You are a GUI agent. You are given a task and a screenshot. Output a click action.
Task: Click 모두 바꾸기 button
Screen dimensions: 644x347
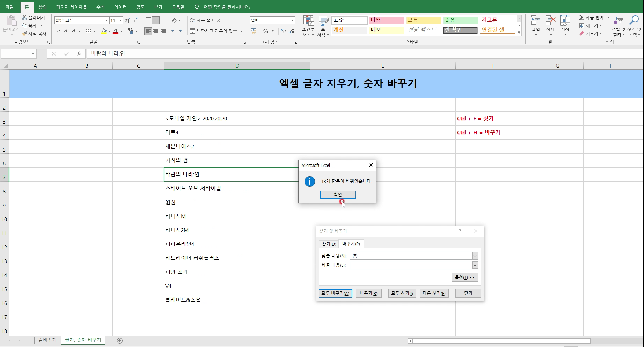[335, 293]
